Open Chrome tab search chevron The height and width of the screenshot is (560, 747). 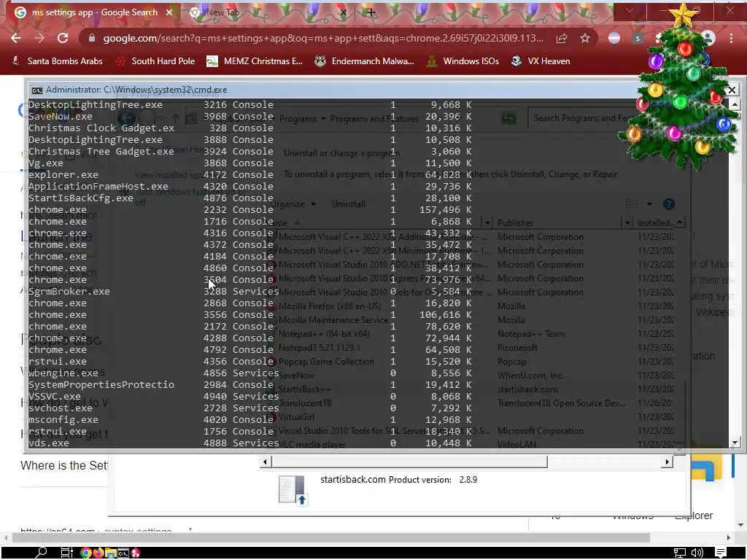point(630,10)
